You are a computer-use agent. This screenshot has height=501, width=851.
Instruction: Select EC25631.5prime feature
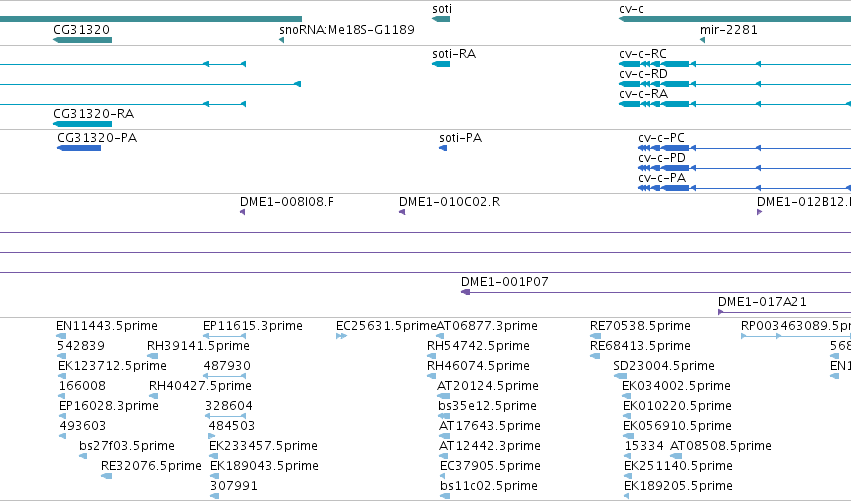click(341, 336)
